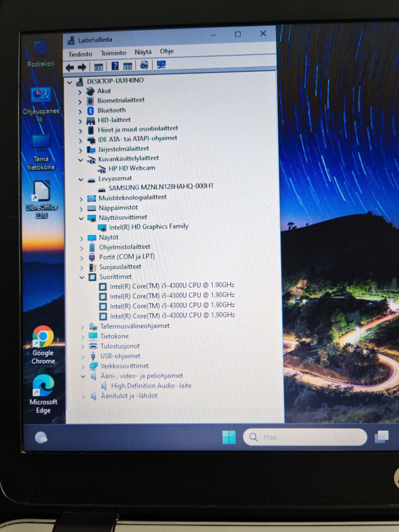
Task: Click the Hae search field on taskbar
Action: (x=305, y=437)
